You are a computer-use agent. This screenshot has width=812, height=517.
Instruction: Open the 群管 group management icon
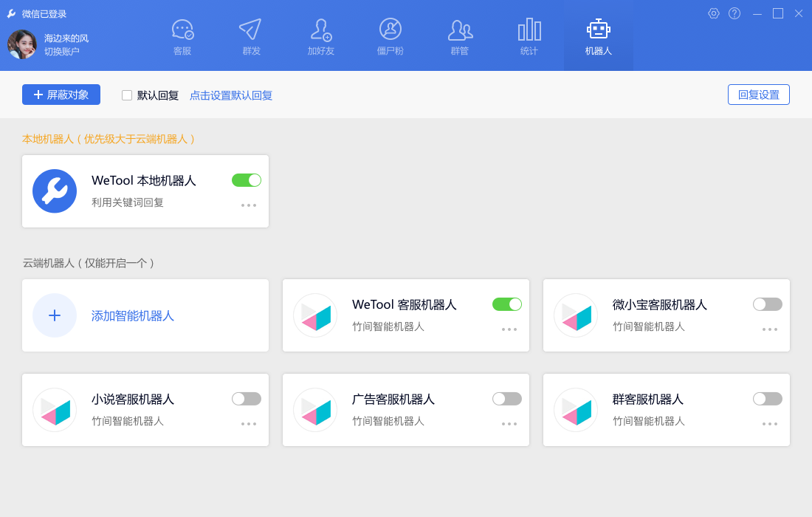tap(460, 30)
